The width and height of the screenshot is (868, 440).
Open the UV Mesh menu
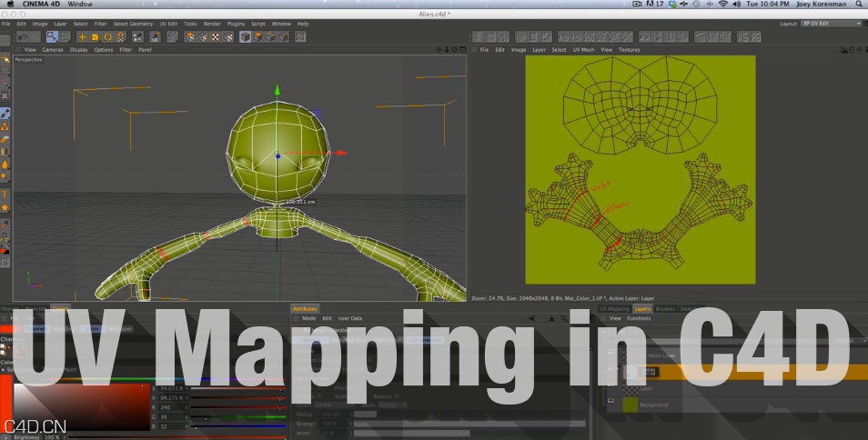(583, 50)
